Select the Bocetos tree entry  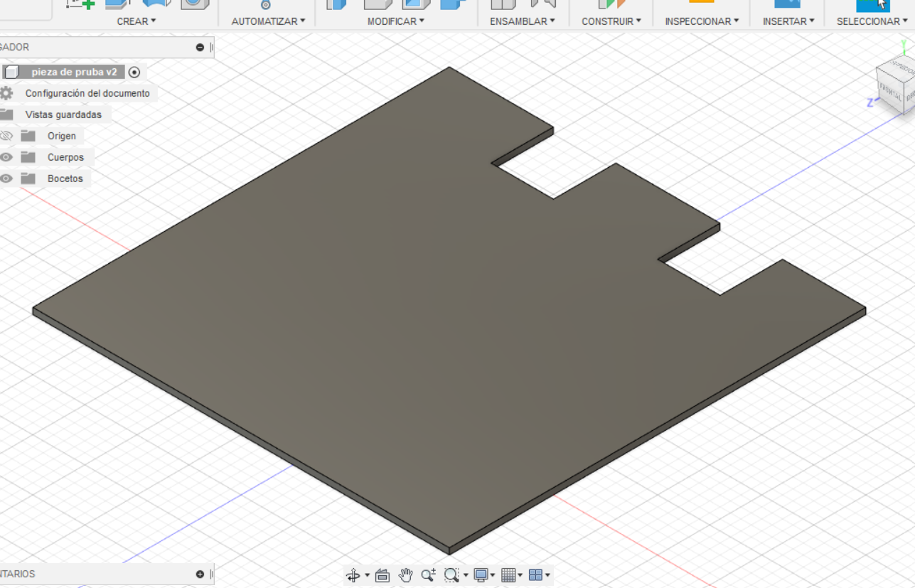click(65, 178)
